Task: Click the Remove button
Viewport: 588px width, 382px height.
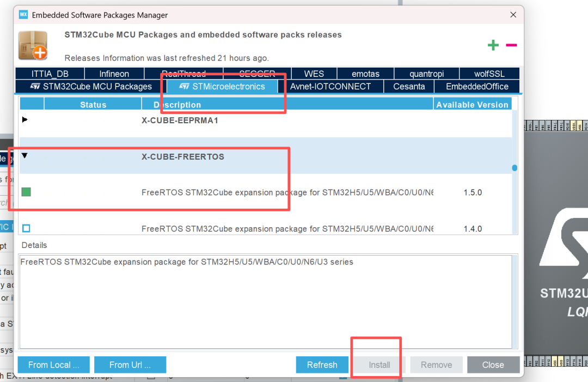Action: 436,365
